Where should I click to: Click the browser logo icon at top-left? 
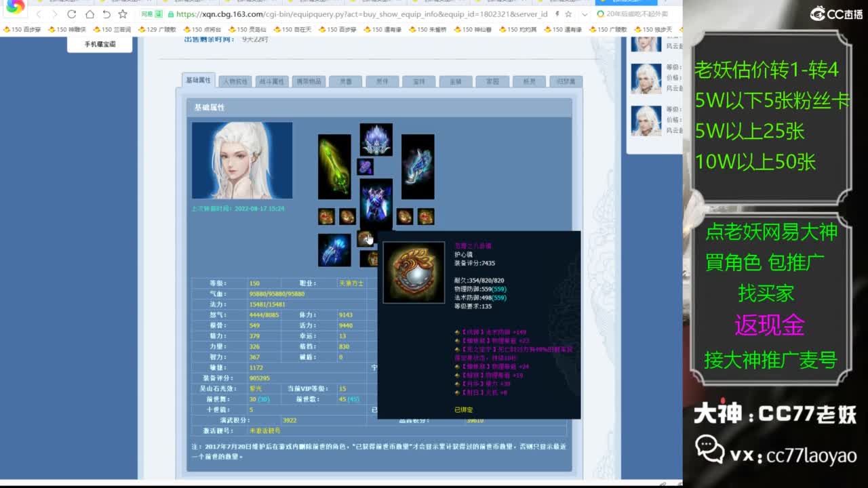pos(15,7)
